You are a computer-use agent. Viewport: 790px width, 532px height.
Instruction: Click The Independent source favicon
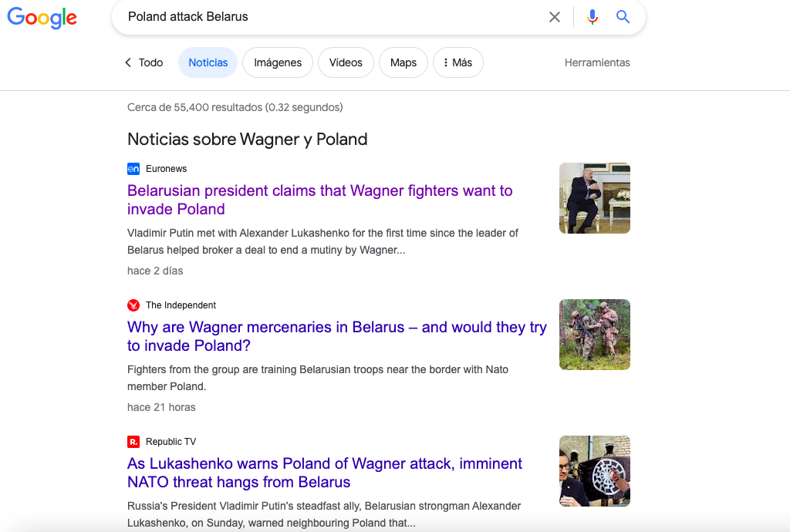coord(133,305)
